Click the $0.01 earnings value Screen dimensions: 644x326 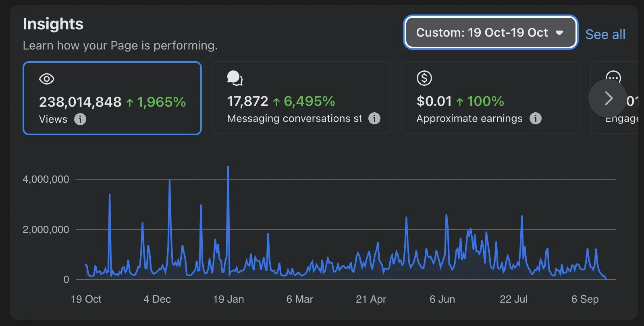pyautogui.click(x=434, y=101)
